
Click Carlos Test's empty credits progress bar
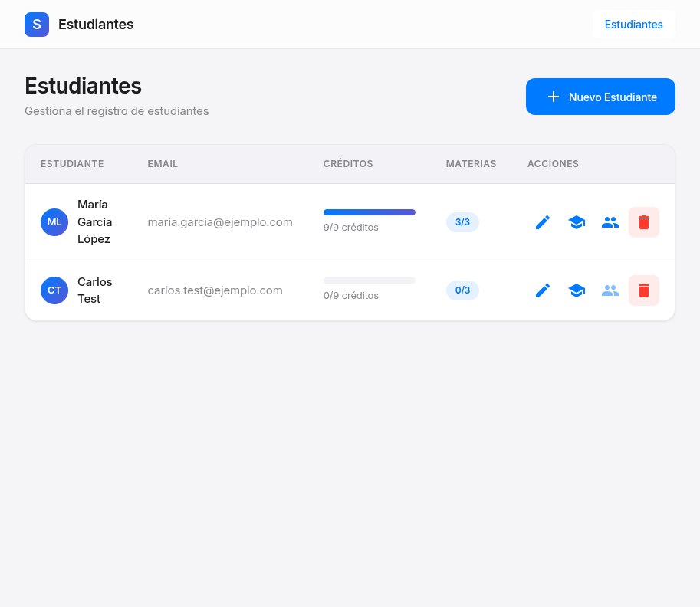(x=370, y=281)
